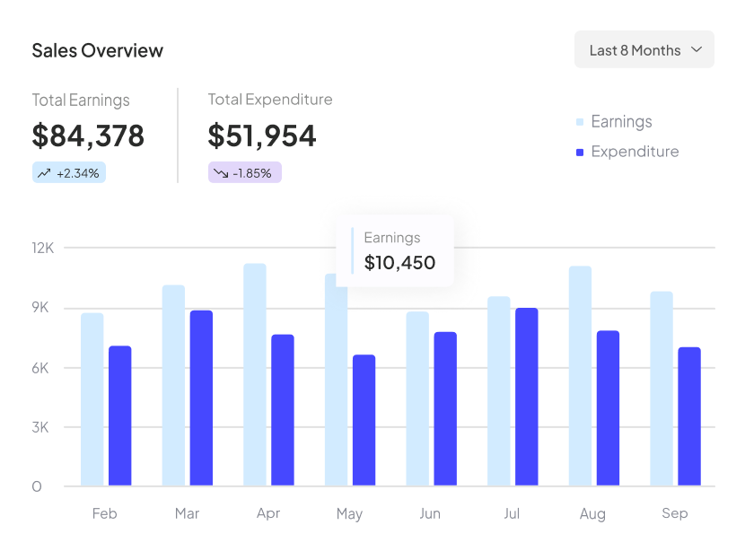Select the Mar expenditure bar
Screen dimensions: 745x560
[x=201, y=398]
